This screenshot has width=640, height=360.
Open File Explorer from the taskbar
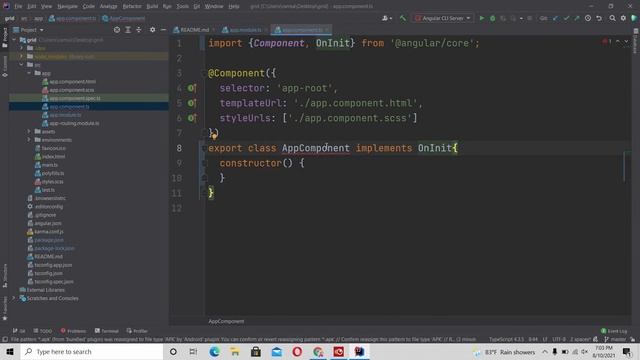[235, 351]
